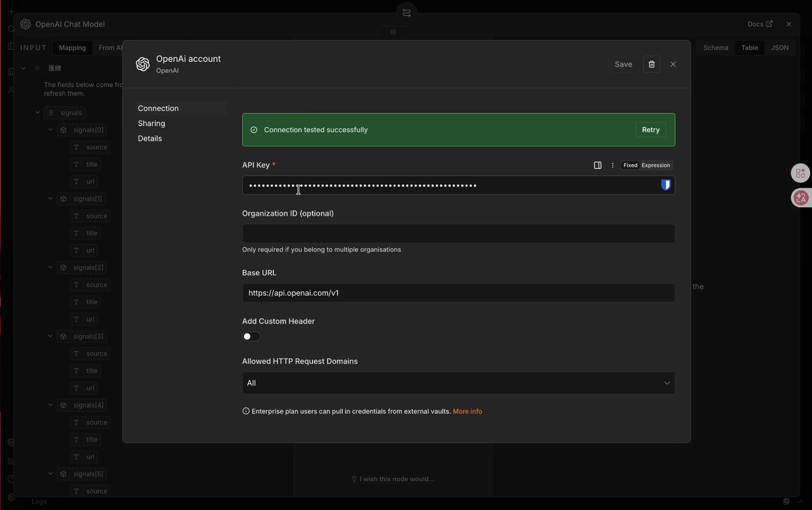The width and height of the screenshot is (812, 510).
Task: Retry the connection test
Action: [651, 130]
